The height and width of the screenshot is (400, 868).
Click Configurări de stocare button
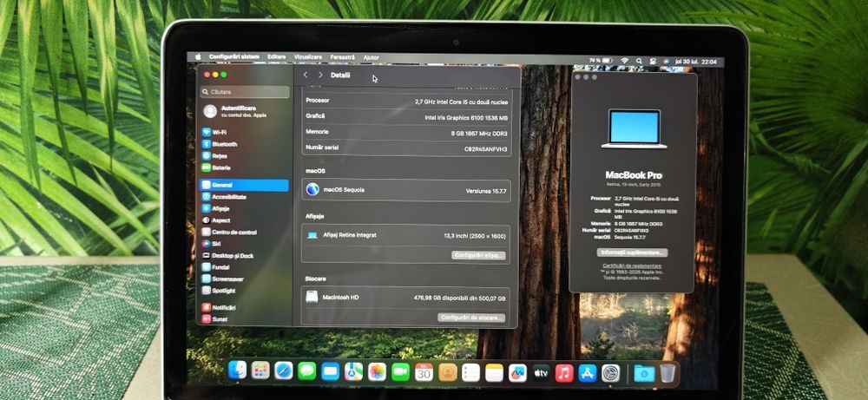(471, 318)
